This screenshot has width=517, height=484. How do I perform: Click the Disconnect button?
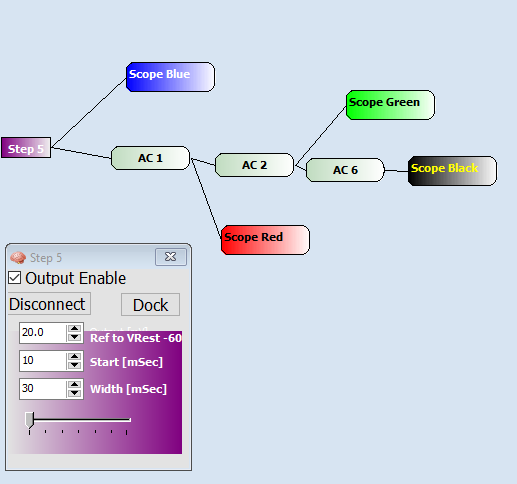49,304
